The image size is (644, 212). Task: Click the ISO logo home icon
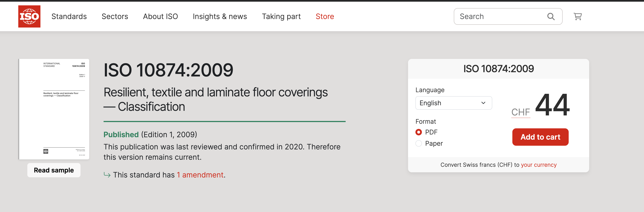click(29, 16)
